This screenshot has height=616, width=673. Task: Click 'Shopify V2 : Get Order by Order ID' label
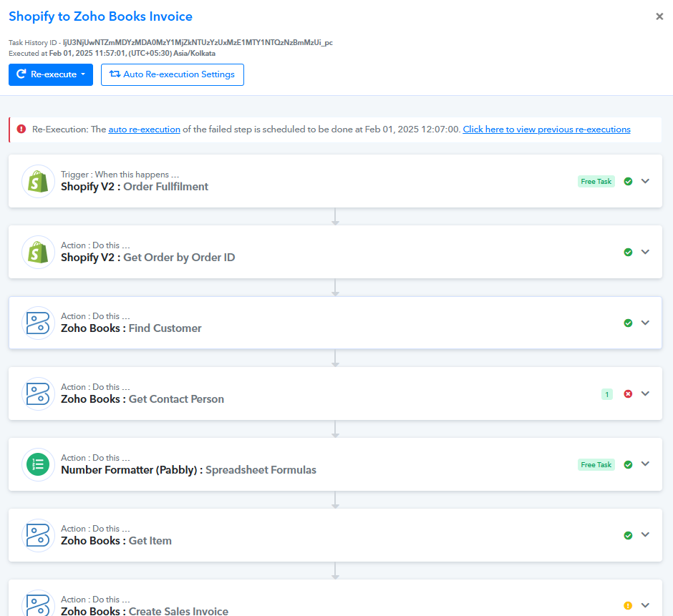pyautogui.click(x=147, y=258)
